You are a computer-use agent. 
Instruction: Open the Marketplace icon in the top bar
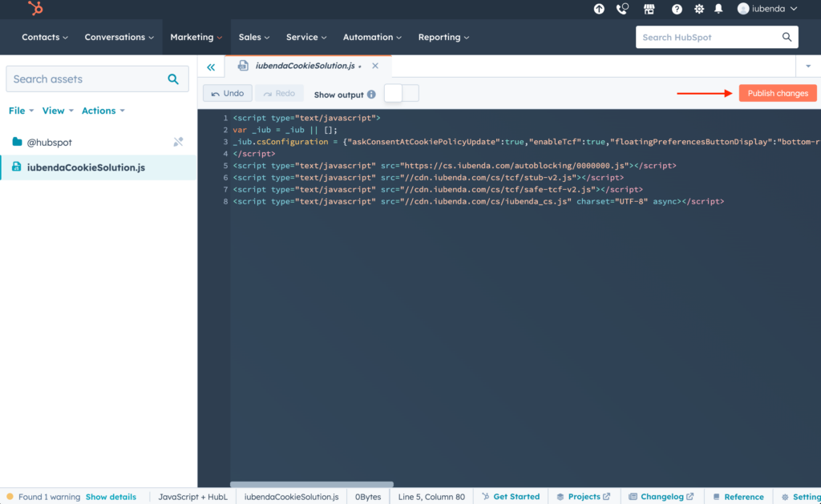649,9
